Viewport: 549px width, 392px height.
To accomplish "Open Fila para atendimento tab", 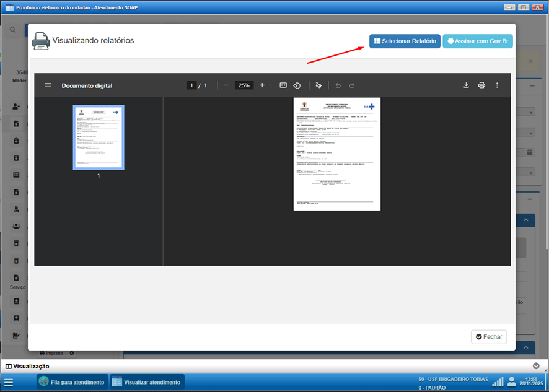I will 72,382.
